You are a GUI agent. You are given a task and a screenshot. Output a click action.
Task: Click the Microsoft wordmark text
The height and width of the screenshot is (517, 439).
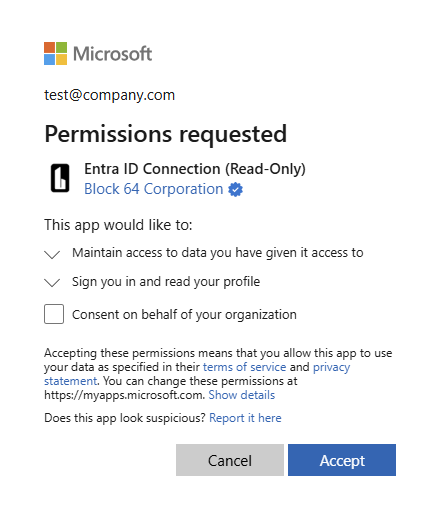[113, 54]
